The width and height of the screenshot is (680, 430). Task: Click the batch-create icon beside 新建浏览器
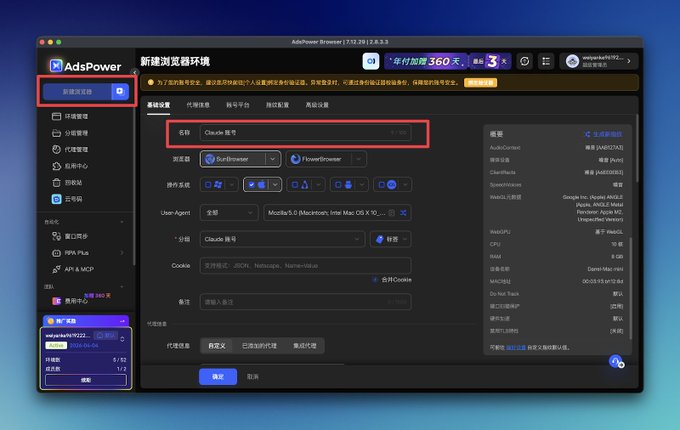[x=120, y=91]
